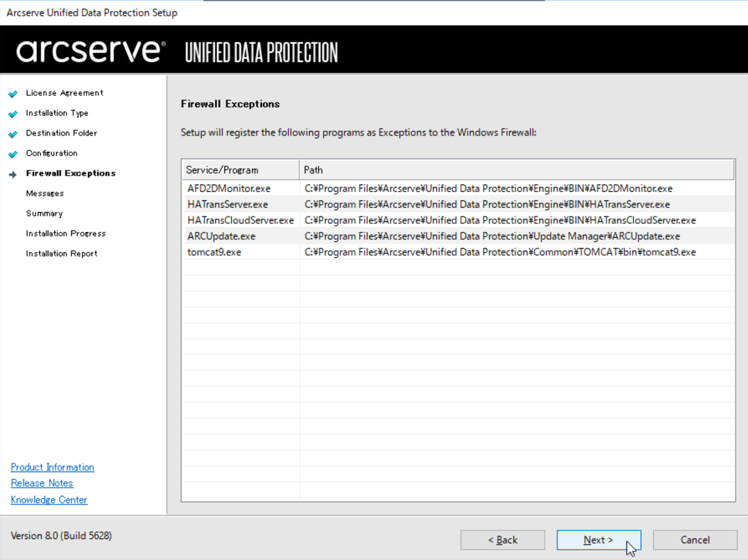This screenshot has width=748, height=560.
Task: Select the AFD2DMonitor.exe row
Action: (x=458, y=189)
